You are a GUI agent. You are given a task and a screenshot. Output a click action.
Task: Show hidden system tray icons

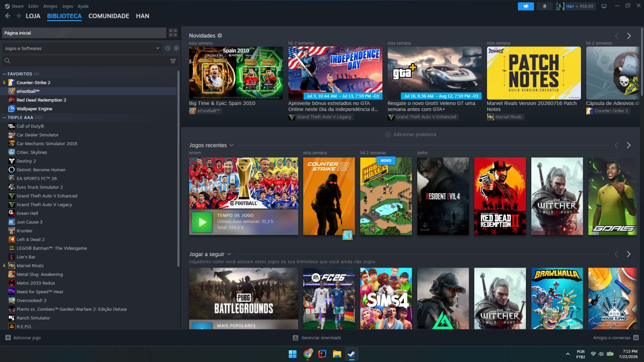pyautogui.click(x=568, y=354)
